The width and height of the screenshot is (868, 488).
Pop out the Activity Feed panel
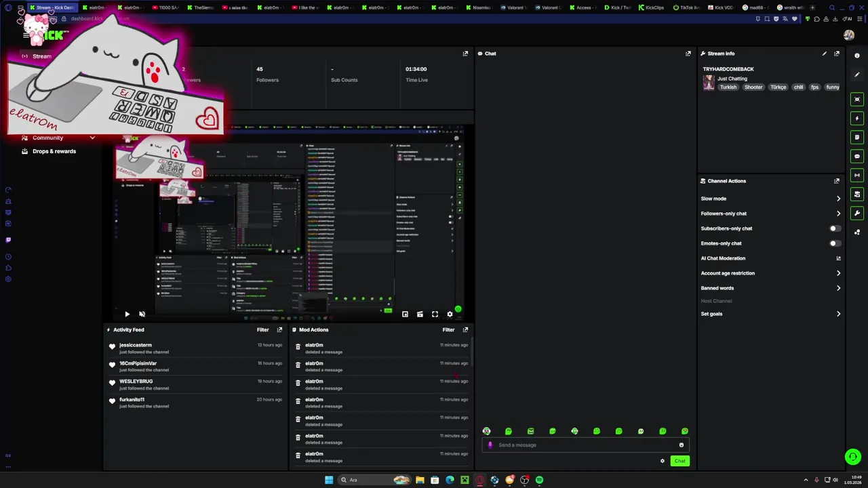(279, 330)
